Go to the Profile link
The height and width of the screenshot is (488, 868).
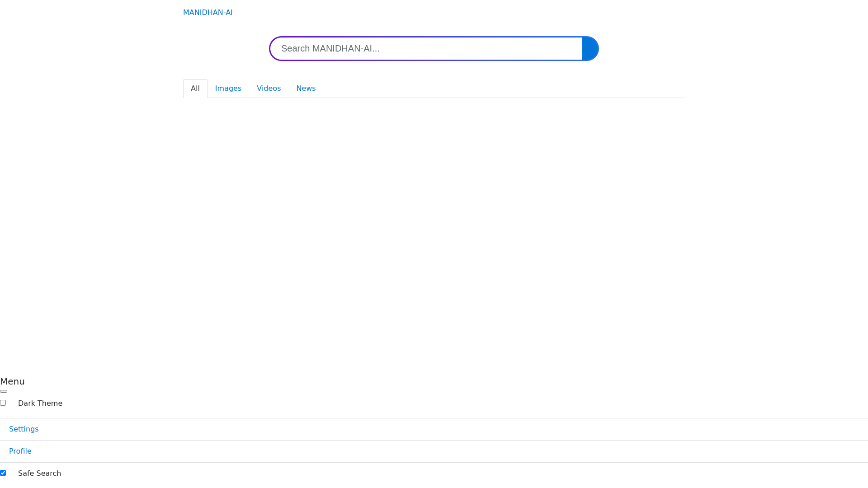click(x=20, y=451)
